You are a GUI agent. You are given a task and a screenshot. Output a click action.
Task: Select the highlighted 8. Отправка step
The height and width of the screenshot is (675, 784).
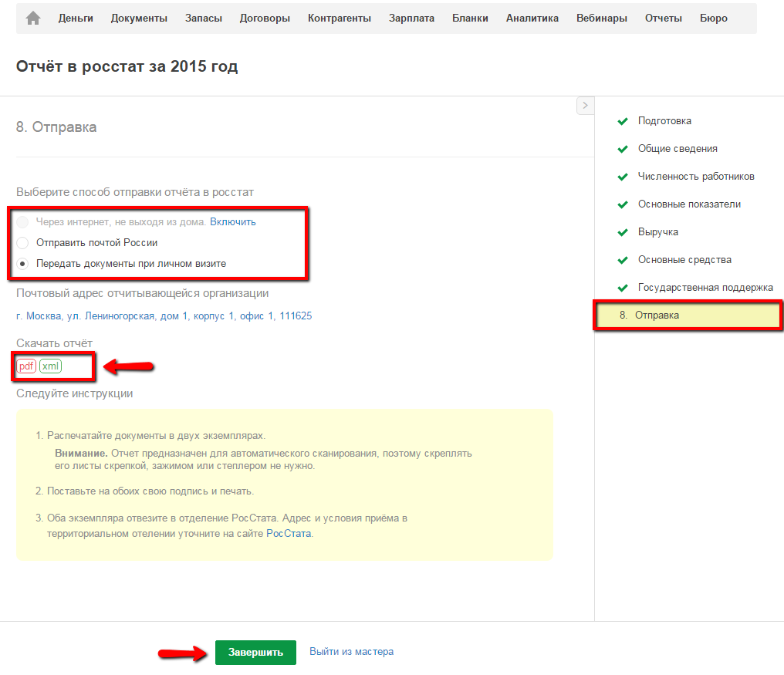[688, 316]
